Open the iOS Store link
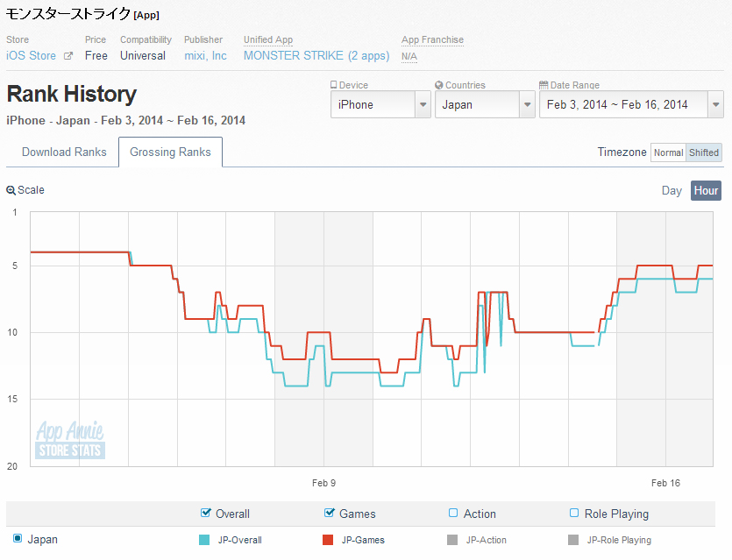 31,55
